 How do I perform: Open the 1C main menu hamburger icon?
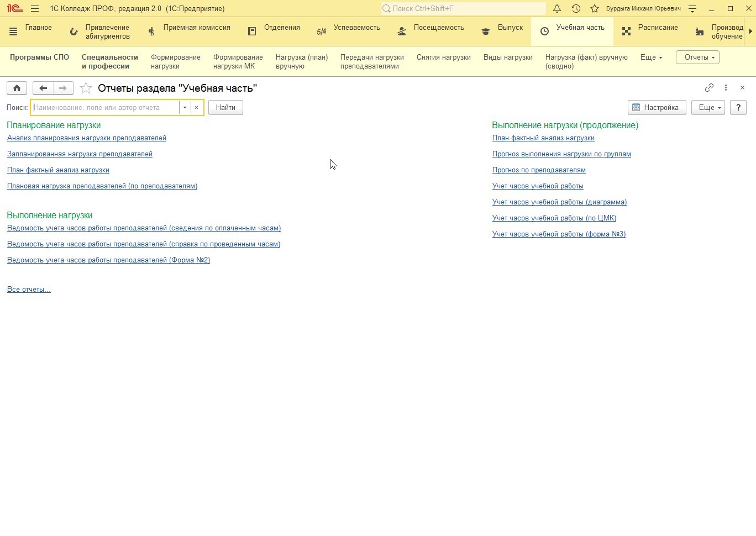(x=35, y=9)
